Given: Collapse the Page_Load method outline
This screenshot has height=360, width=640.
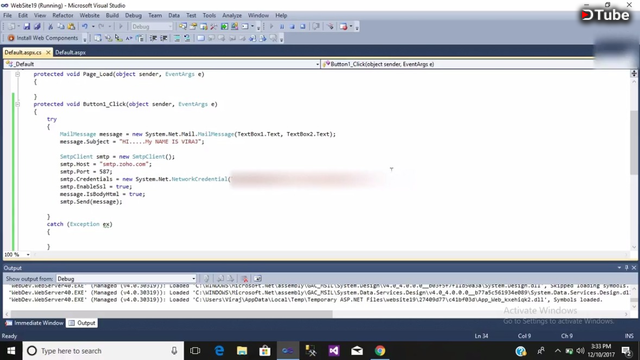Looking at the screenshot, I should tap(18, 74).
